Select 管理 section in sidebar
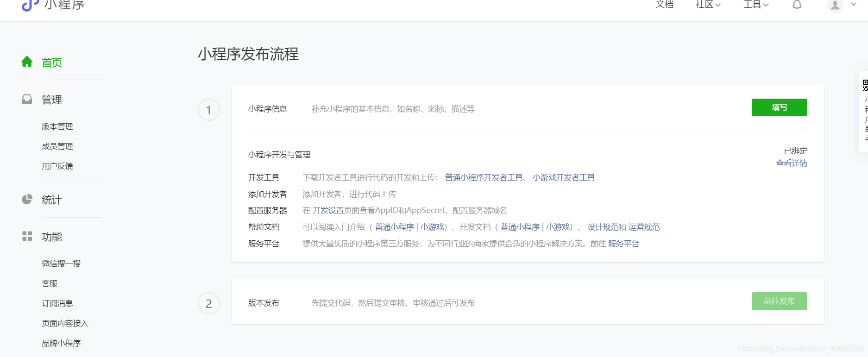 coord(52,100)
